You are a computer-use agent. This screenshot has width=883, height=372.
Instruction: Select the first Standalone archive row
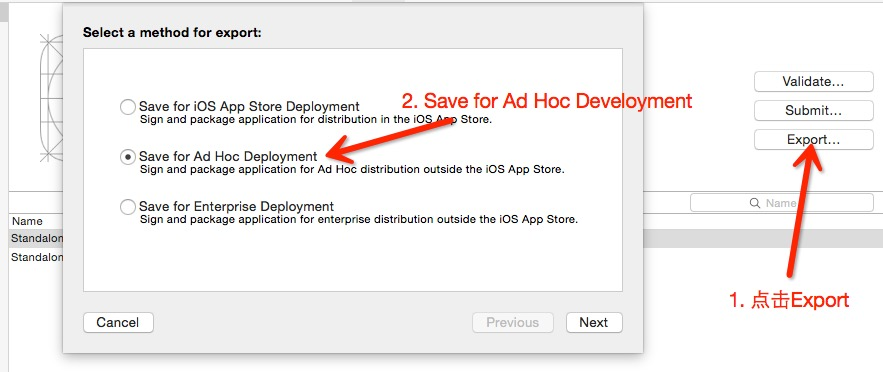[36, 239]
